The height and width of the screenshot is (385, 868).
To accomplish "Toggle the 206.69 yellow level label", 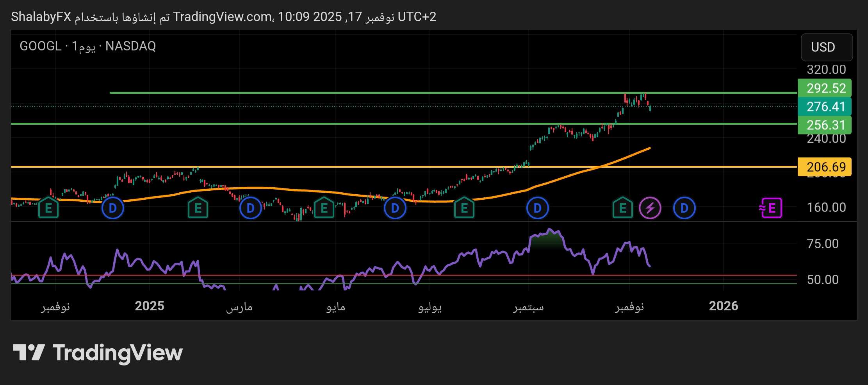I will (825, 167).
